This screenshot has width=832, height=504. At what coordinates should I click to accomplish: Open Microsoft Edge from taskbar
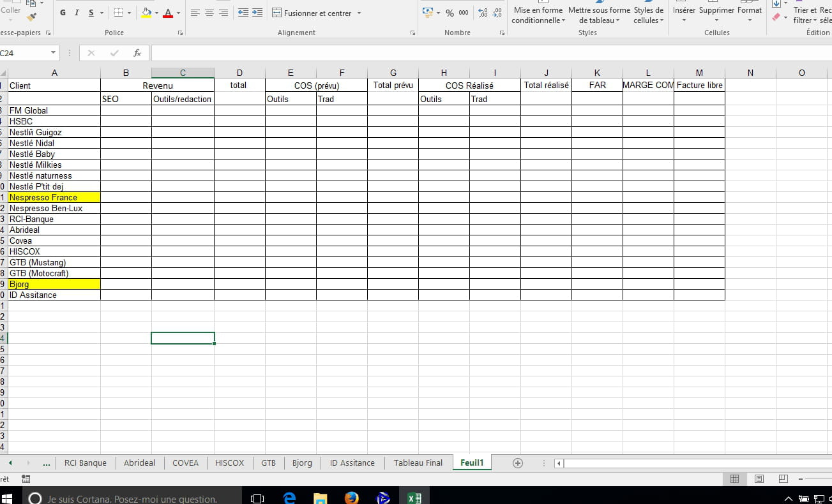point(289,498)
